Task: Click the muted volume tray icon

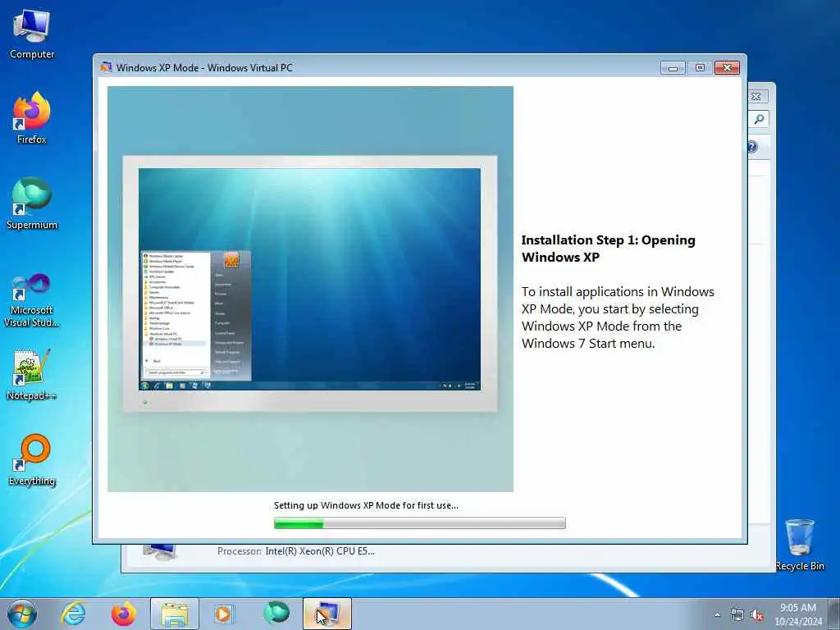Action: [757, 615]
